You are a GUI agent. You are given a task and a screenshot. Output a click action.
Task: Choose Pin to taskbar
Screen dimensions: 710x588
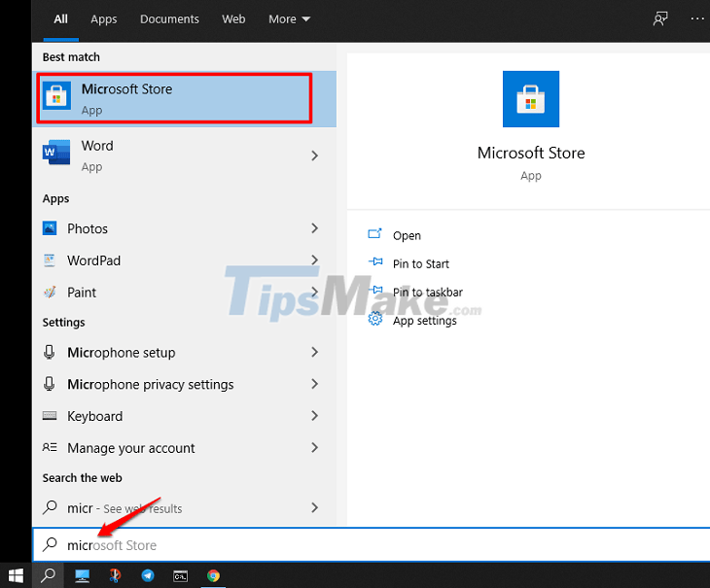(x=427, y=292)
